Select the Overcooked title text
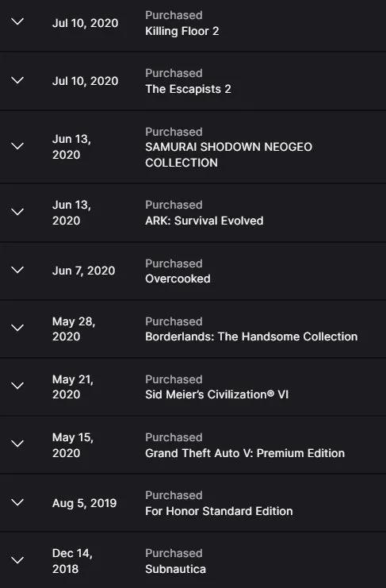The width and height of the screenshot is (386, 588). tap(178, 279)
